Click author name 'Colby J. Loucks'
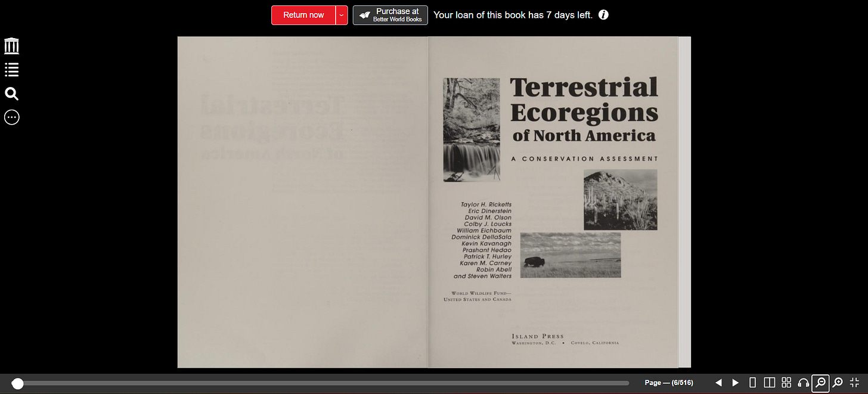The width and height of the screenshot is (868, 394). coord(488,224)
